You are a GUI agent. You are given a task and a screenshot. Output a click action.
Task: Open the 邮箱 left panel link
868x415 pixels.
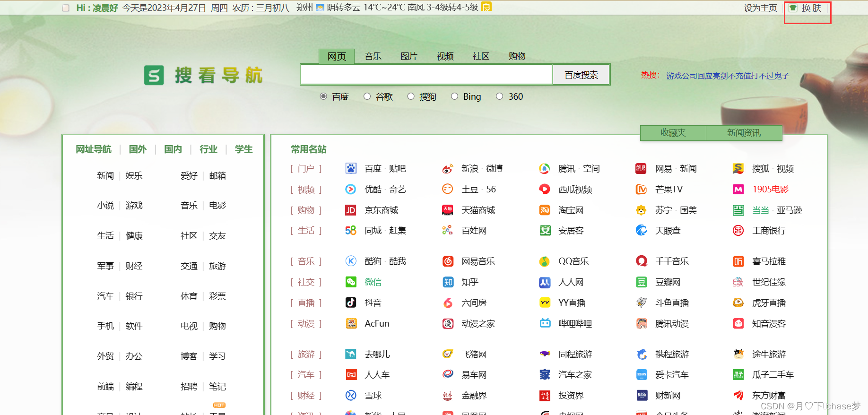tap(217, 175)
